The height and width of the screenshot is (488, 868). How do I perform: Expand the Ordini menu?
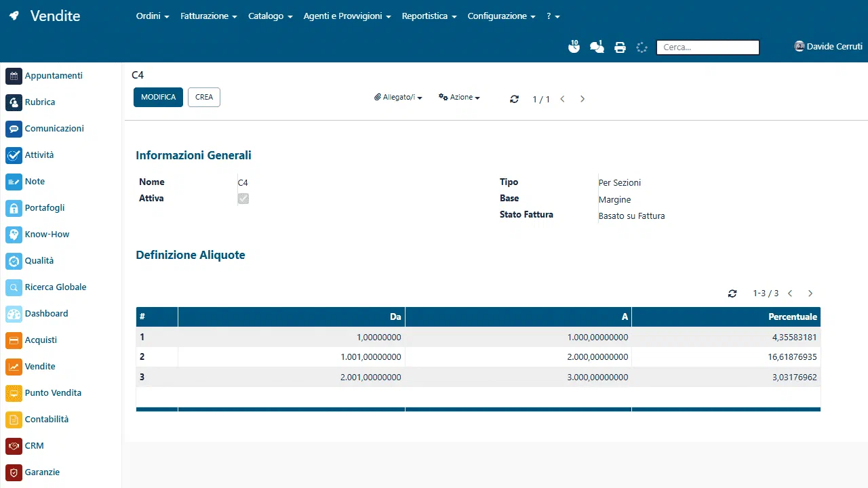(153, 16)
